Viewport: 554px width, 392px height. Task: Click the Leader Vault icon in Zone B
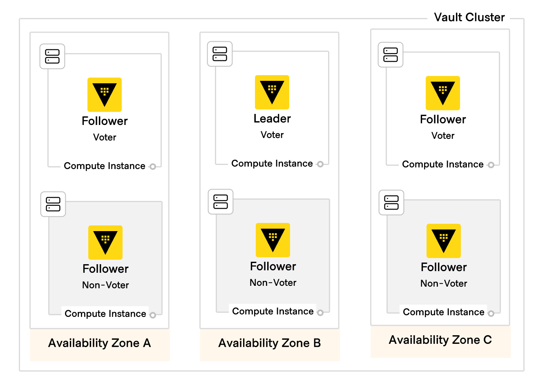[x=272, y=92]
